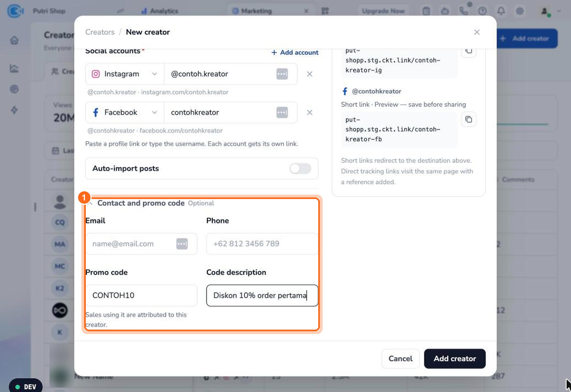Open the Facebook platform dropdown
Viewport: 571px width, 392px height.
pyautogui.click(x=125, y=112)
